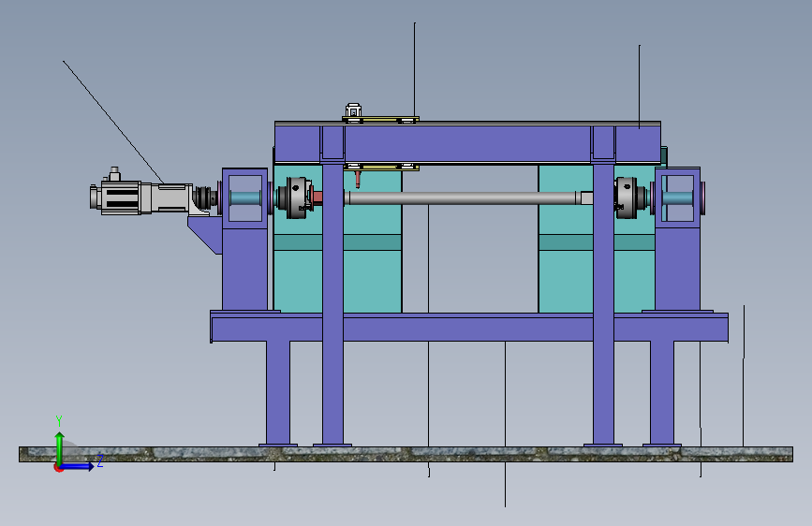Pick the lower purple horizontal frame beam
The image size is (812, 526).
point(469,328)
